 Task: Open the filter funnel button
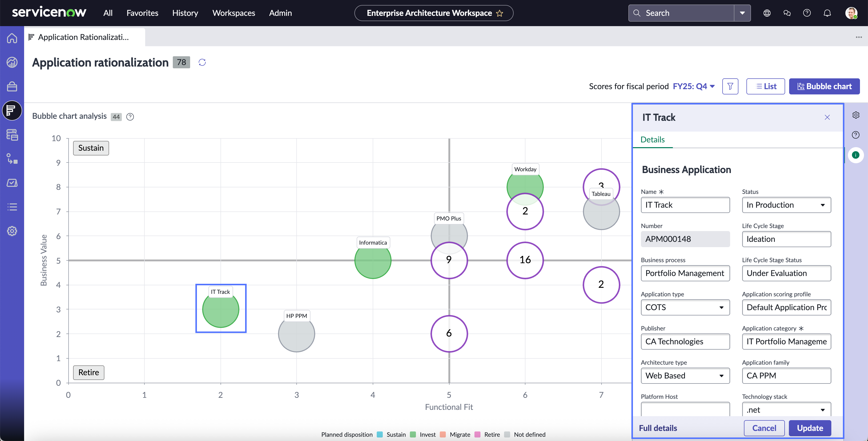point(730,87)
